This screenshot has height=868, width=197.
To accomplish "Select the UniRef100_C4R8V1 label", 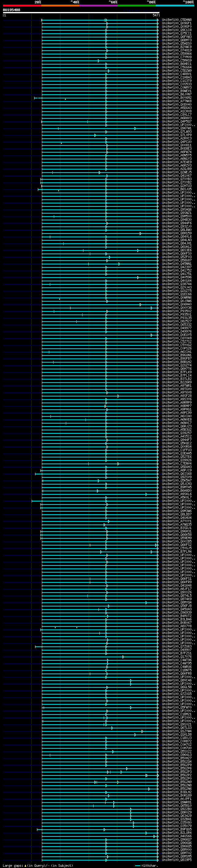I will coord(177,74).
